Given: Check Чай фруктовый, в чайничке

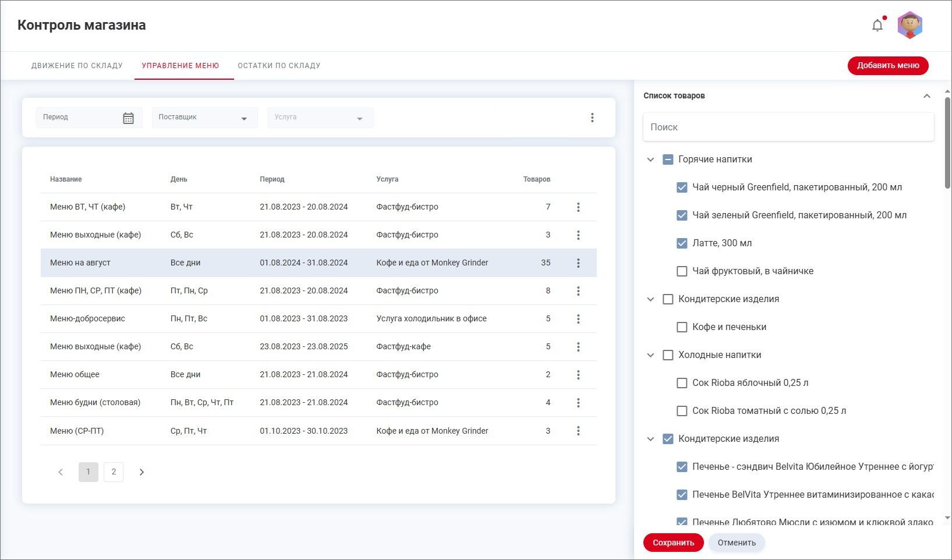Looking at the screenshot, I should tap(682, 271).
